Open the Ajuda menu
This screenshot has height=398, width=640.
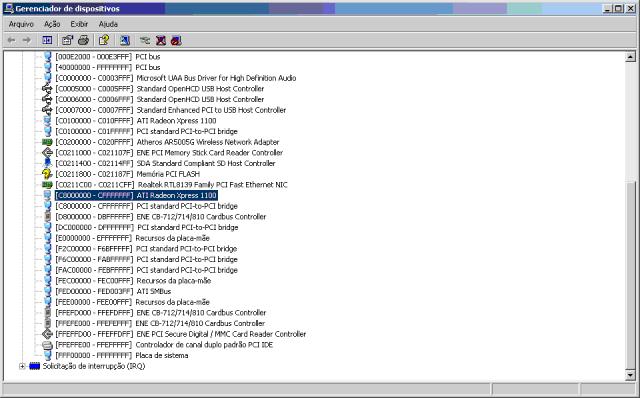tap(108, 24)
